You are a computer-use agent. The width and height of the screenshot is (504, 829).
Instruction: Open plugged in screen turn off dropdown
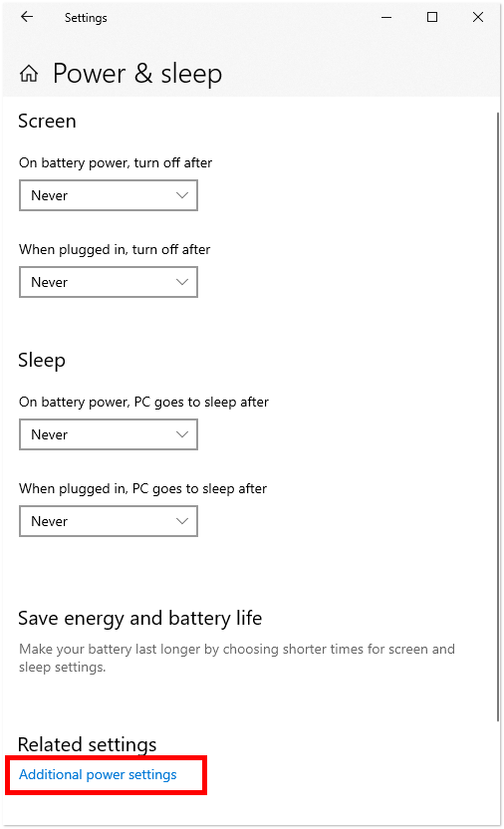coord(109,282)
